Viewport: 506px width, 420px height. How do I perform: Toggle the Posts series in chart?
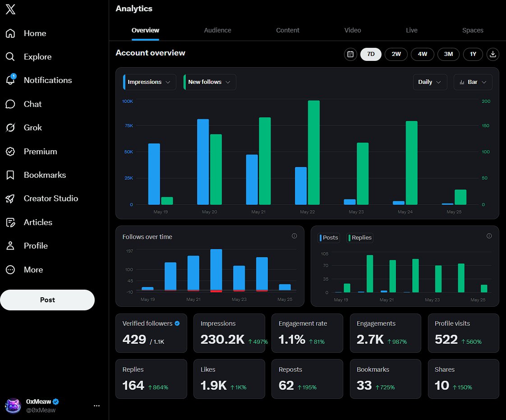pos(329,238)
